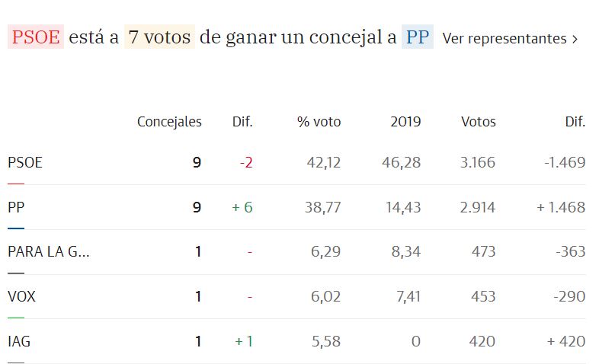599x364 pixels.
Task: Click the chevron after Ver representantes
Action: [575, 39]
